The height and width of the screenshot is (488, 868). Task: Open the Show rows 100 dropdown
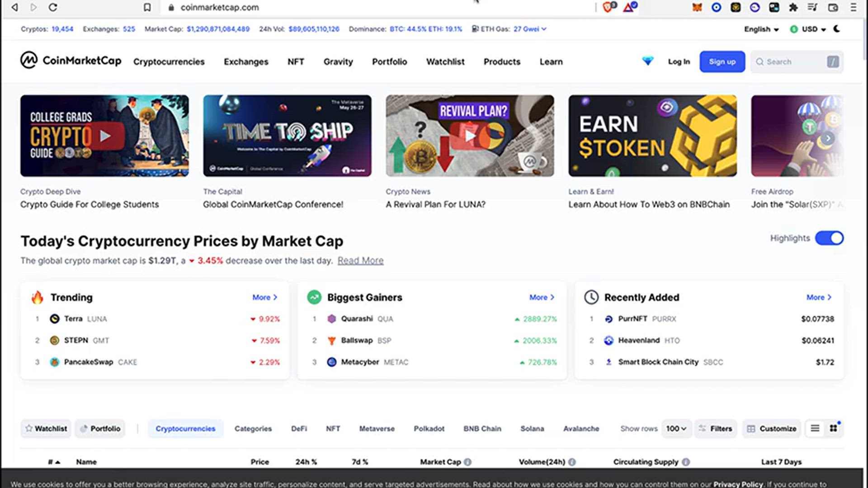(x=676, y=428)
